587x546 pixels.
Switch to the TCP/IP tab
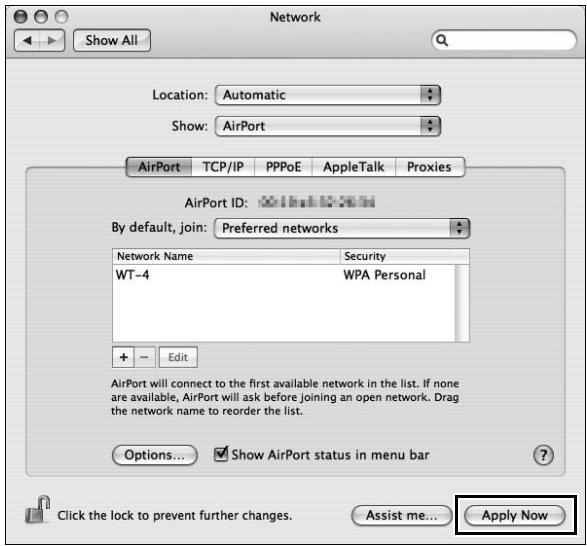(223, 167)
